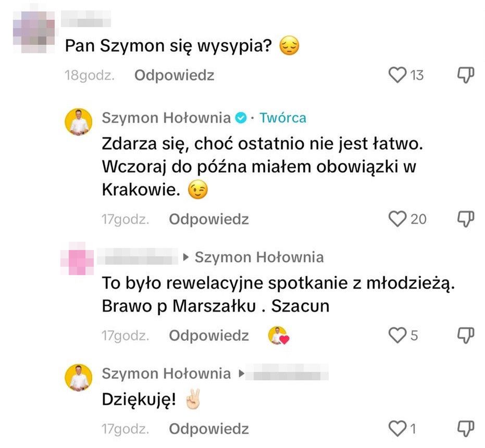Click Odpowiedz under the Krakowie reply
Image resolution: width=485 pixels, height=448 pixels.
coord(208,219)
